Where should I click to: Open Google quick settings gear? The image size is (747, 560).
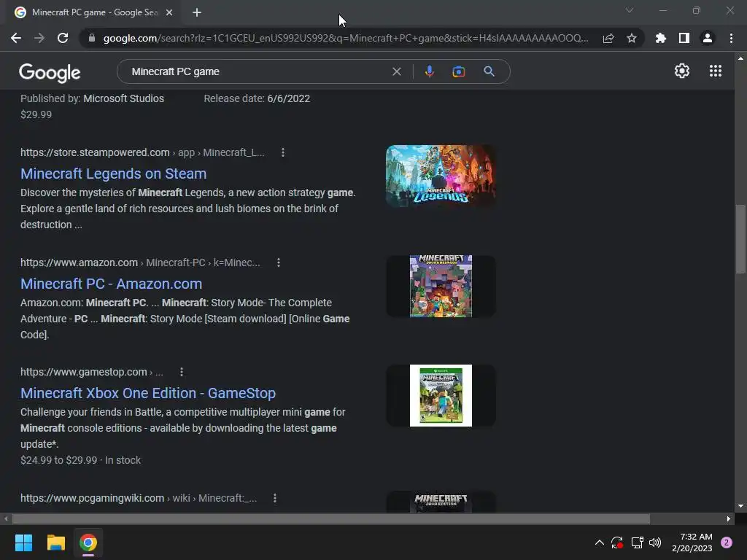[682, 71]
